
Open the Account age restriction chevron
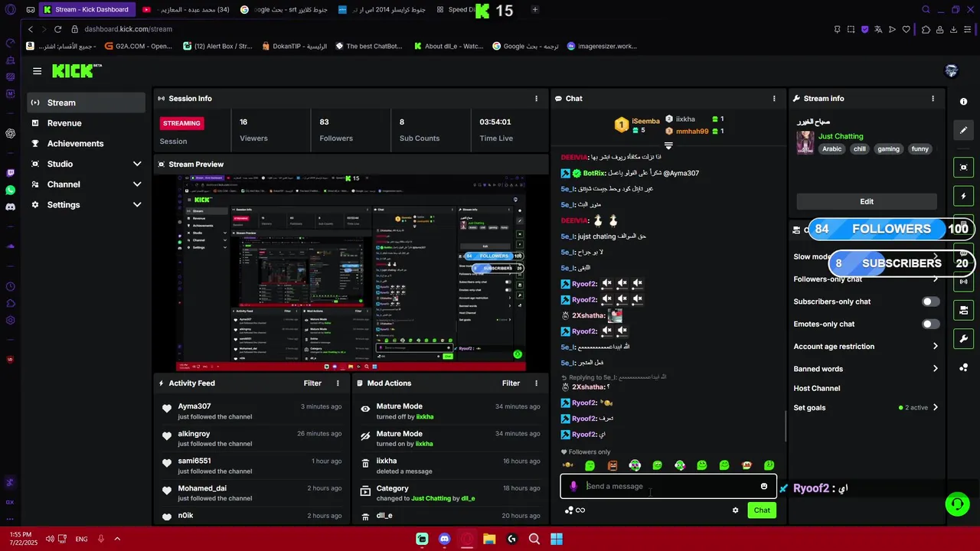935,347
